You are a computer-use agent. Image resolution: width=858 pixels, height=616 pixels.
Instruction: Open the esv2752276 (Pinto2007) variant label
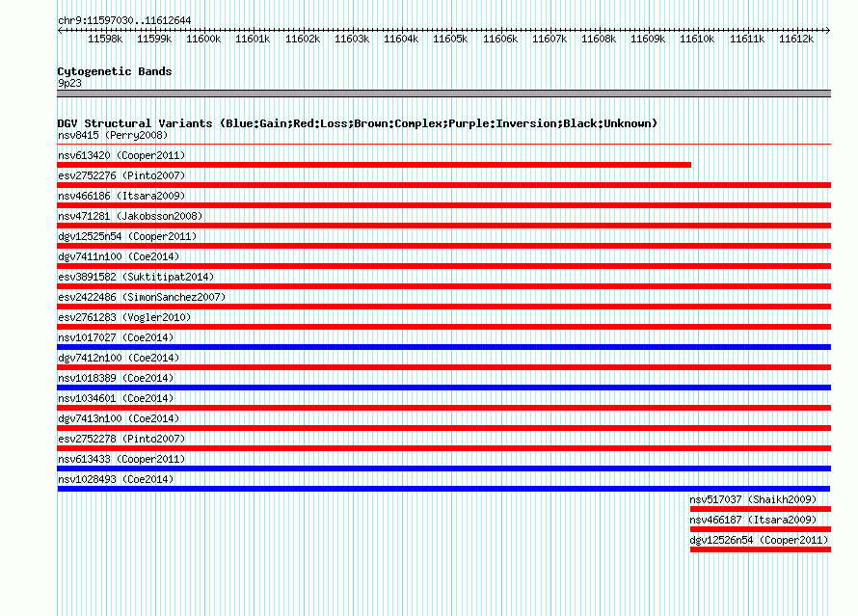coord(121,175)
